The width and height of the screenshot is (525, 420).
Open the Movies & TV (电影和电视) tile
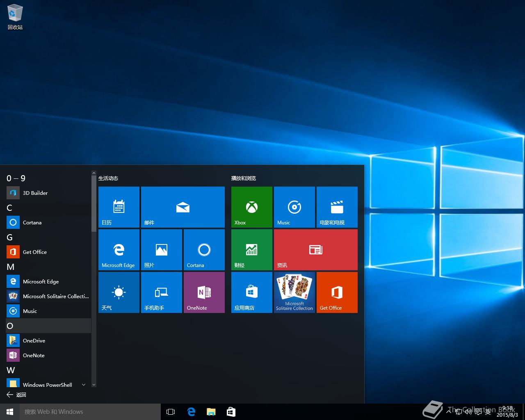[337, 207]
